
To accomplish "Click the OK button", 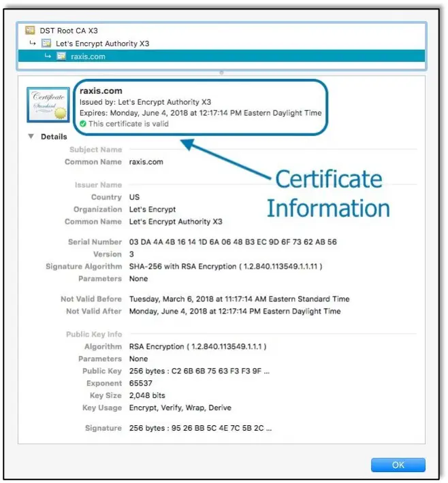I will point(398,465).
